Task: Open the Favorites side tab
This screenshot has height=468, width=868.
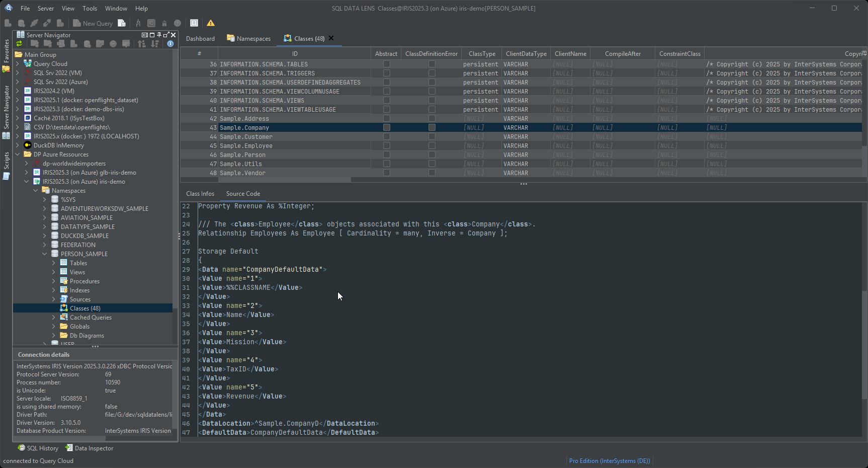Action: pos(6,55)
